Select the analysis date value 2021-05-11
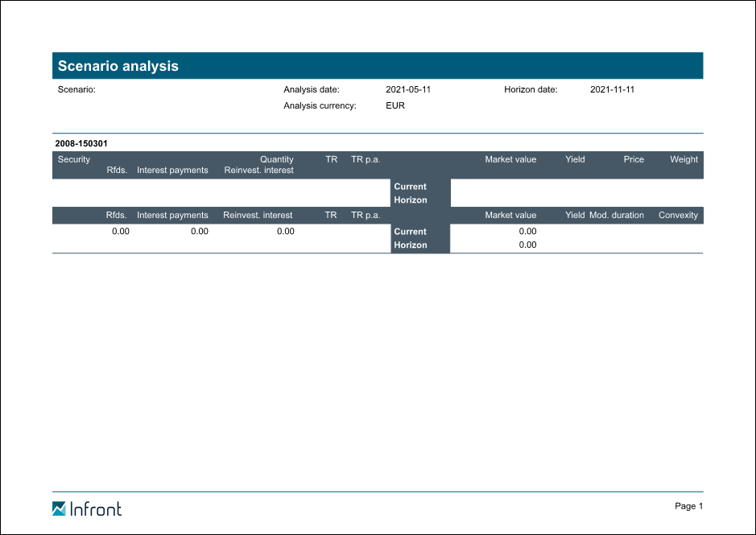Screen dimensions: 756x535 408,89
